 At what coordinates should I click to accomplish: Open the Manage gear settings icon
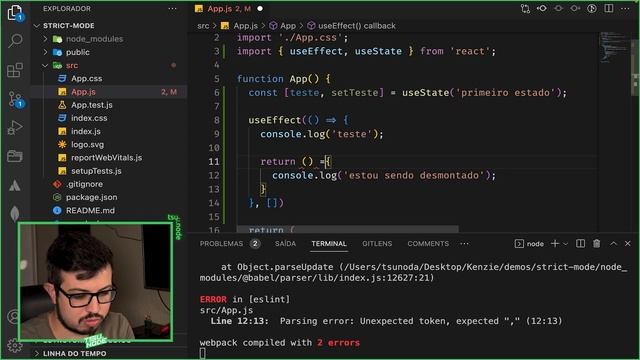click(14, 346)
